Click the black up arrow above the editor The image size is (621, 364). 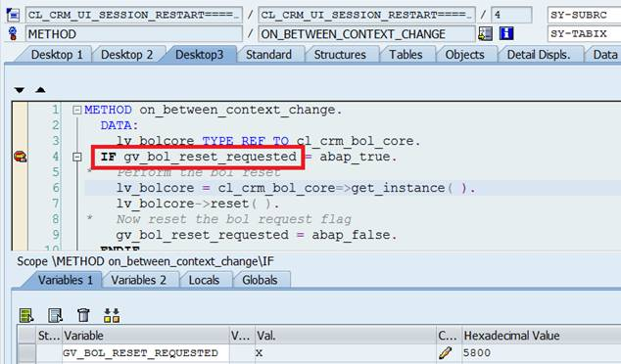40,90
